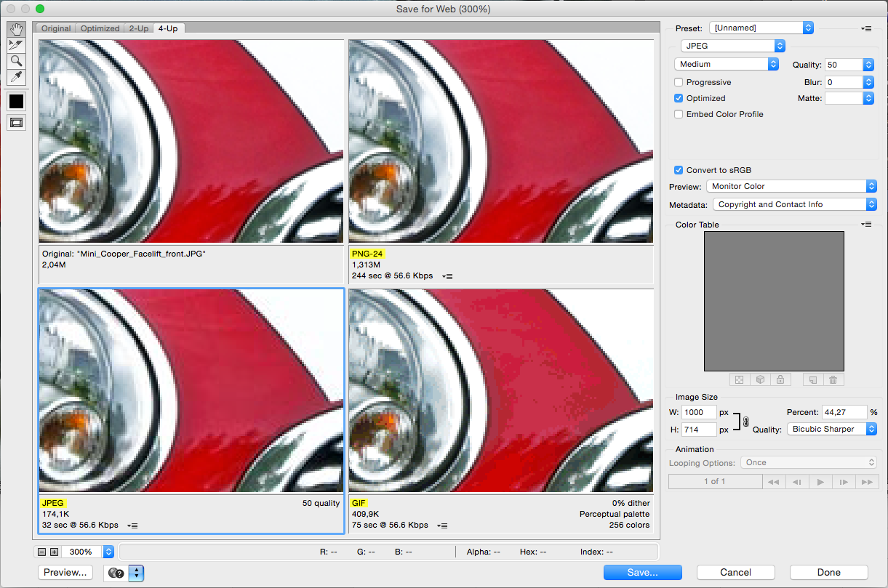The height and width of the screenshot is (588, 888).
Task: Click the web-safe shift cube icon
Action: [x=759, y=379]
